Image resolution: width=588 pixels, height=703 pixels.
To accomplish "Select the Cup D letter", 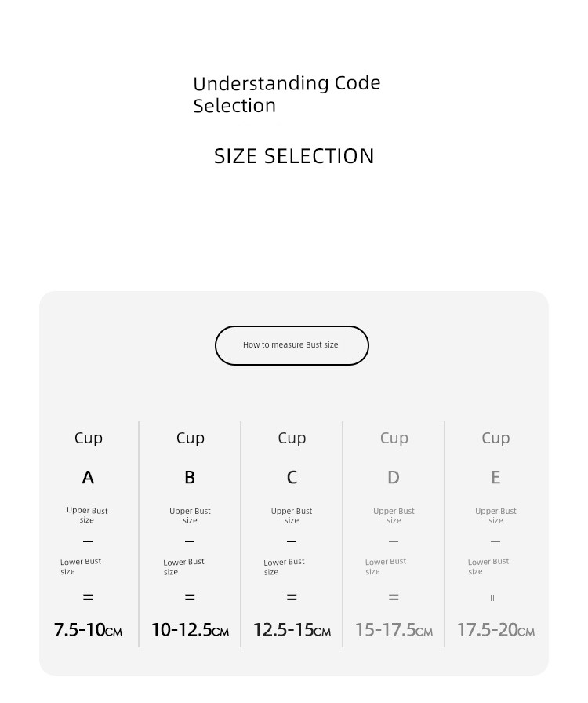I will [x=394, y=478].
